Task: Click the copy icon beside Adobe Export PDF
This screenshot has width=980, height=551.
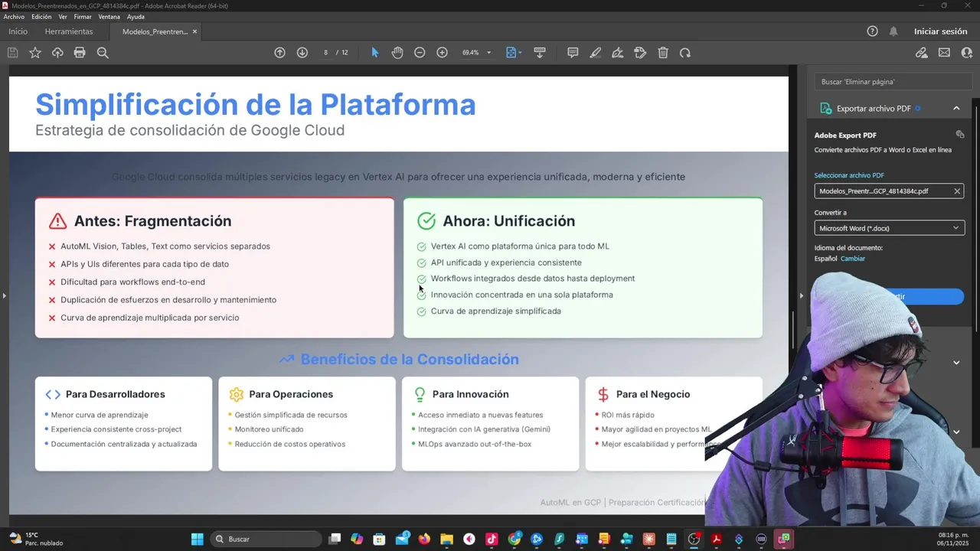Action: pos(960,135)
